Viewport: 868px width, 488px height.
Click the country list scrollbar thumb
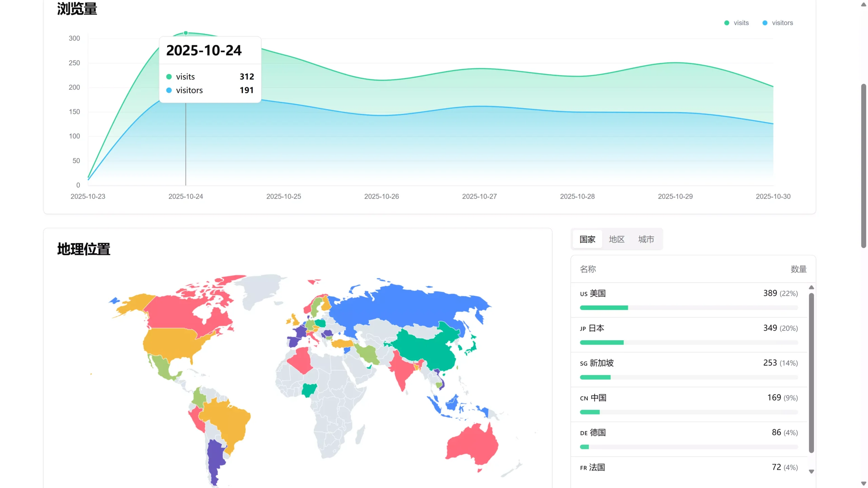click(811, 373)
